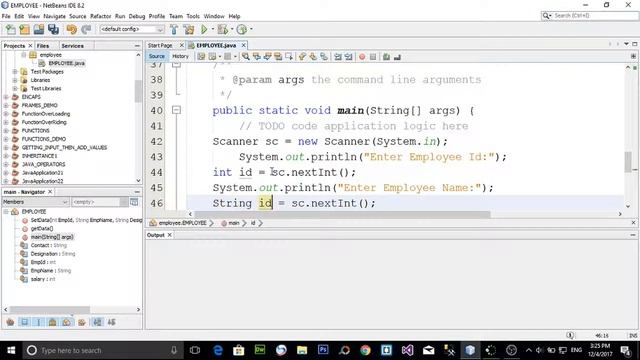This screenshot has width=640, height=360.
Task: Click the Open Project toolbar icon
Action: 39,29
